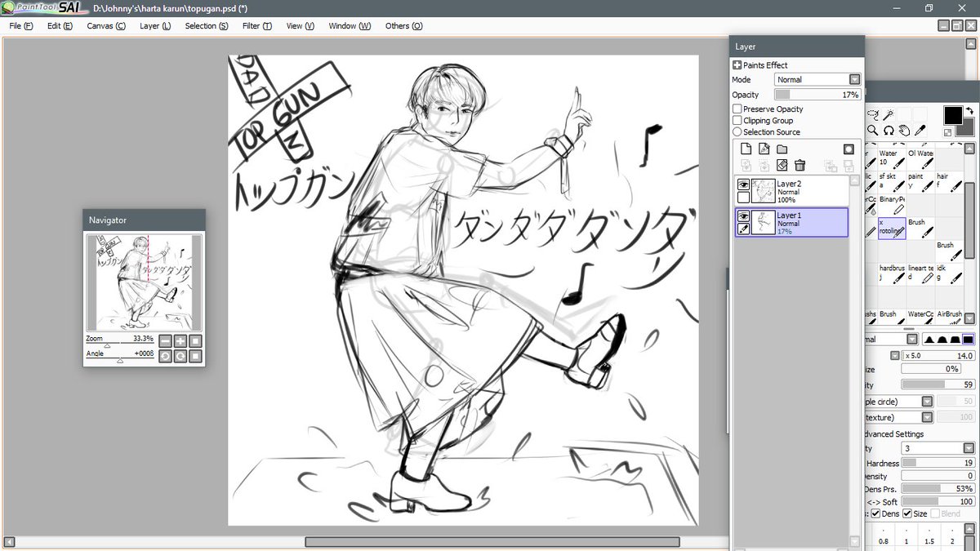
Task: Select the Zoom magnifier tool
Action: pos(872,130)
